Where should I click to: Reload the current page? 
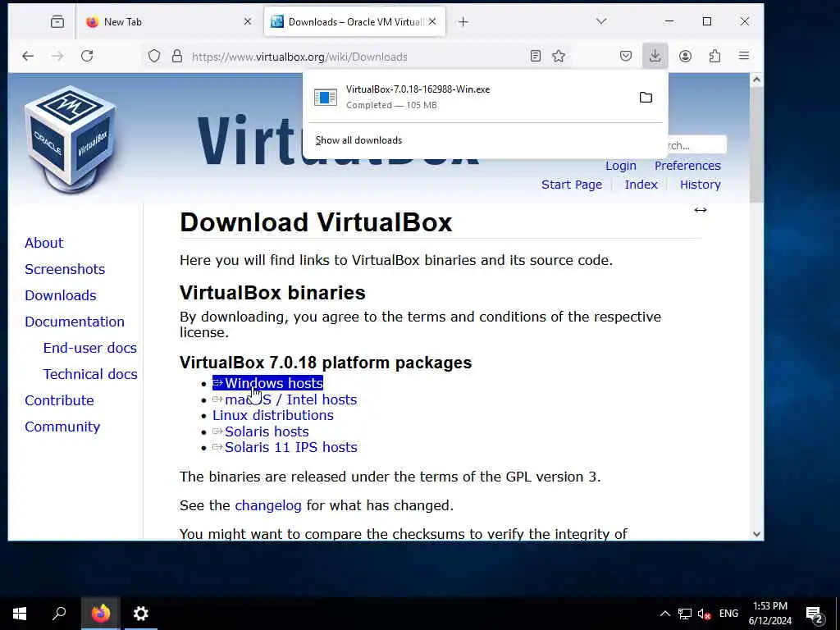click(87, 57)
